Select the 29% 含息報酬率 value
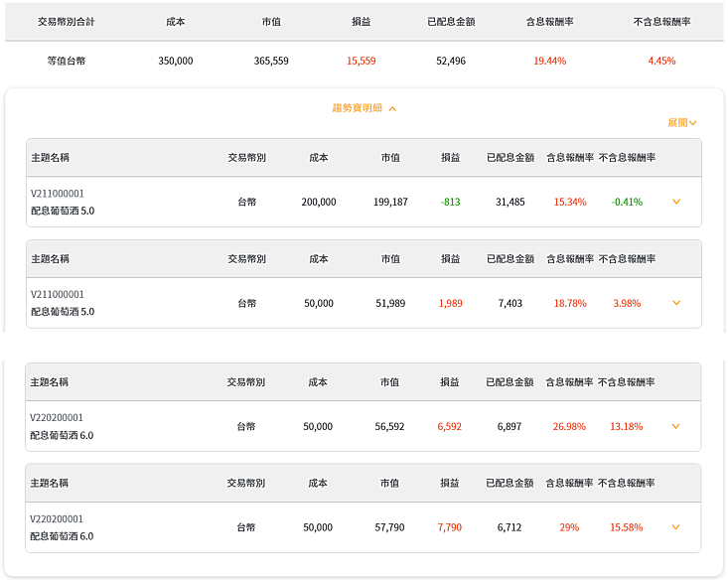This screenshot has width=728, height=580. (x=569, y=527)
